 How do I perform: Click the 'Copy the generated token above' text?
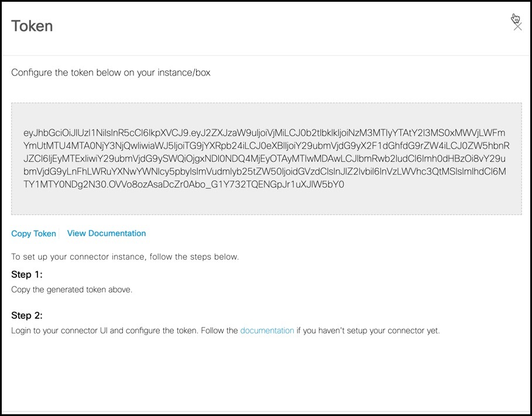pyautogui.click(x=71, y=289)
